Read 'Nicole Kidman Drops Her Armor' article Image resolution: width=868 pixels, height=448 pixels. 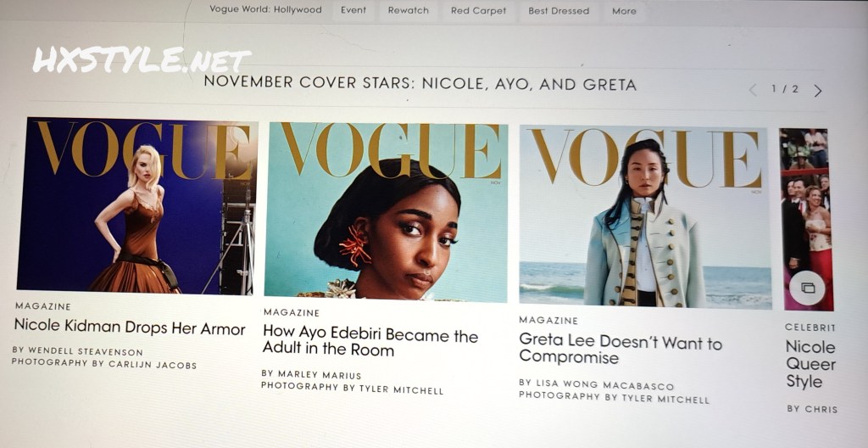(130, 328)
